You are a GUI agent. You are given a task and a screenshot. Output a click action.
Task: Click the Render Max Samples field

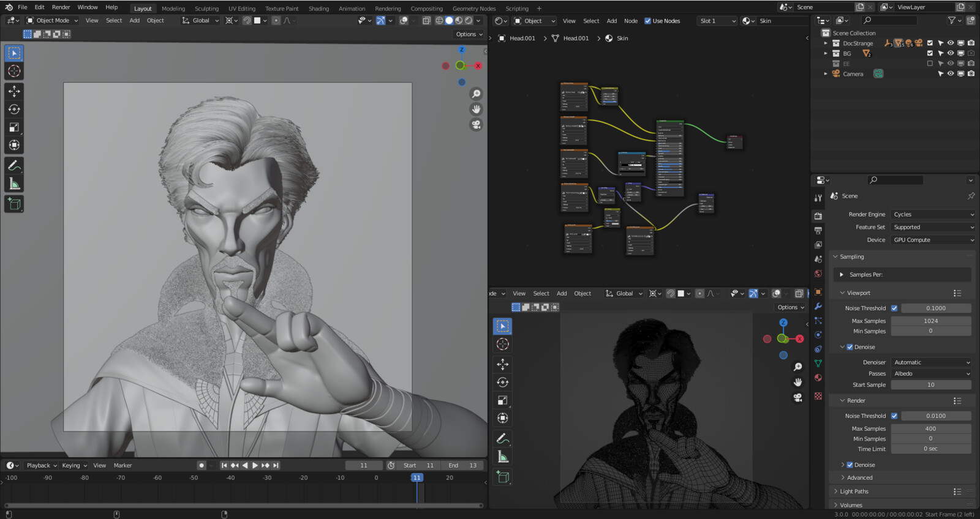coord(930,429)
